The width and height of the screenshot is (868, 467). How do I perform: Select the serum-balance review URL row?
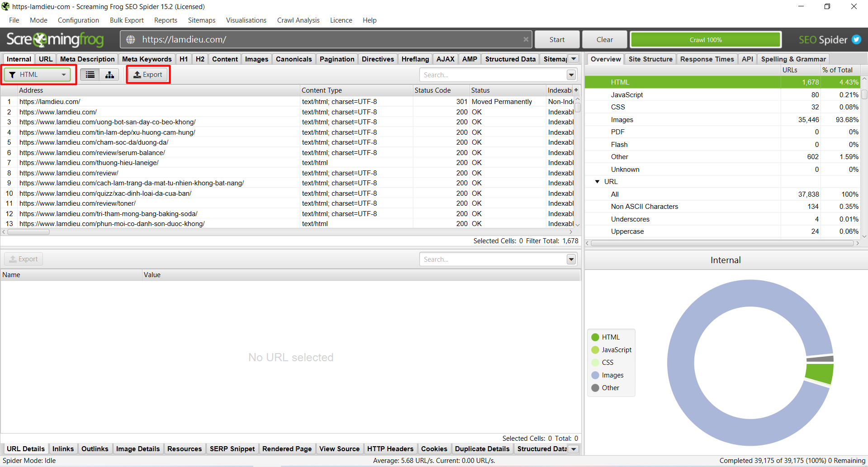click(x=288, y=153)
